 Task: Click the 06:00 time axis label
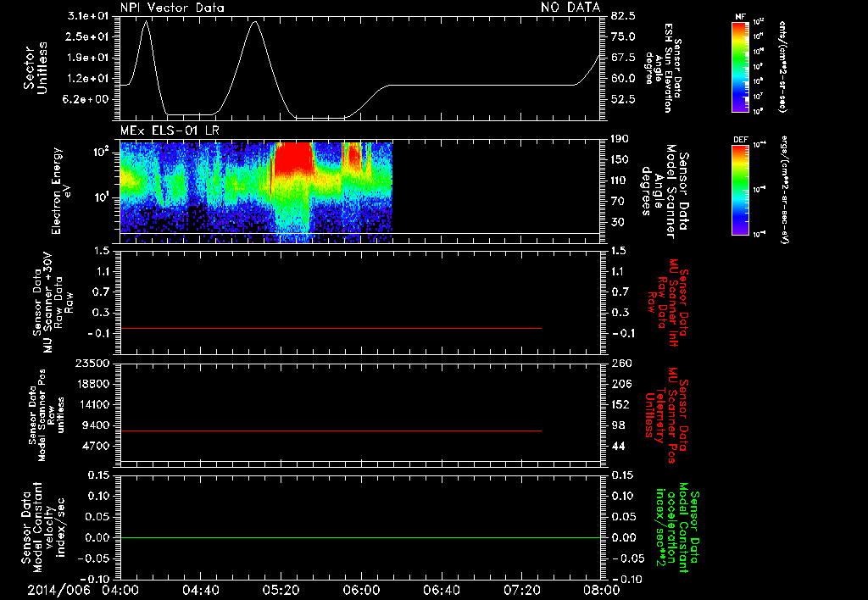point(361,590)
